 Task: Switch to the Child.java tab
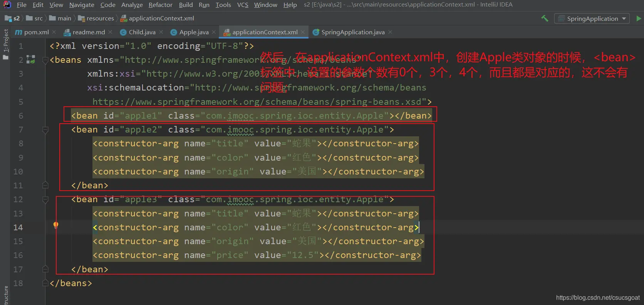pos(142,32)
